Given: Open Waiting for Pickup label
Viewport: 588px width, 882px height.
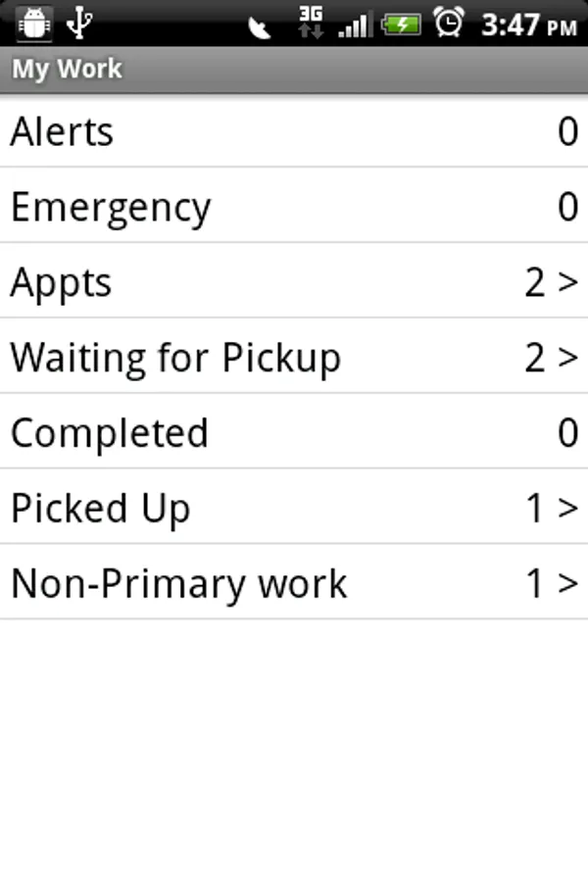Looking at the screenshot, I should tap(176, 358).
